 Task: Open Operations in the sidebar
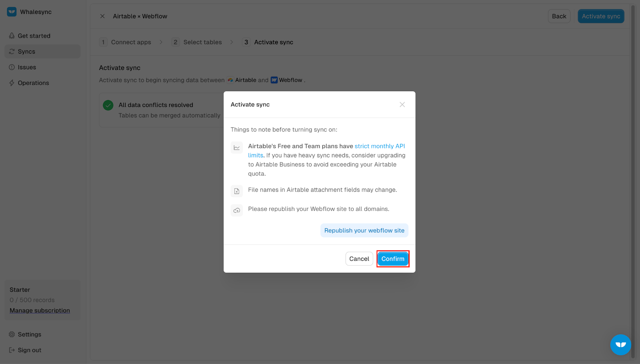coord(42,83)
